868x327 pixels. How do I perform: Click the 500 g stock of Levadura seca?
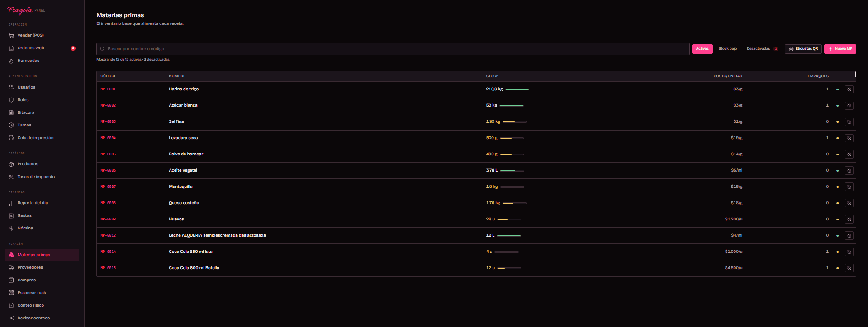pos(492,138)
